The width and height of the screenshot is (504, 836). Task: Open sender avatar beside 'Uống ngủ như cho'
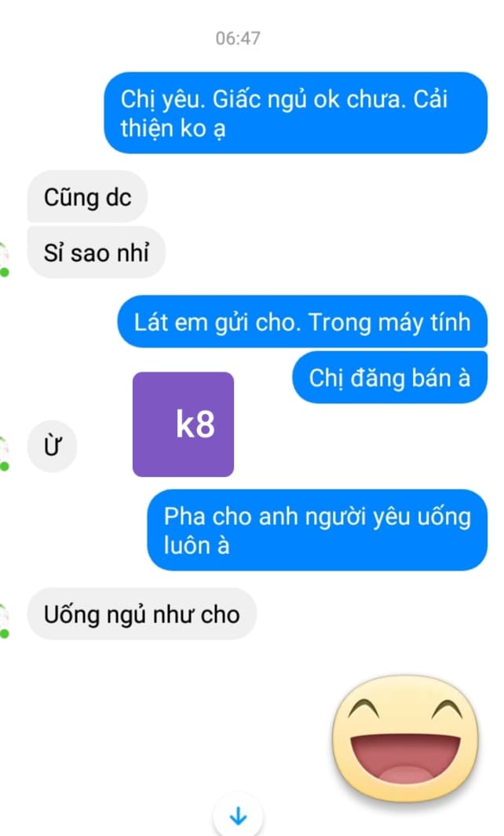pyautogui.click(x=4, y=620)
